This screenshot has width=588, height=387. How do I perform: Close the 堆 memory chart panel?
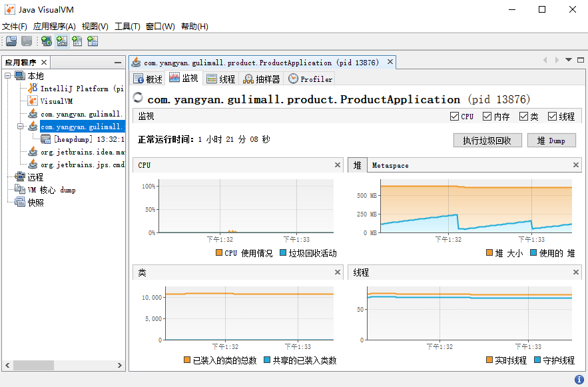pyautogui.click(x=576, y=165)
